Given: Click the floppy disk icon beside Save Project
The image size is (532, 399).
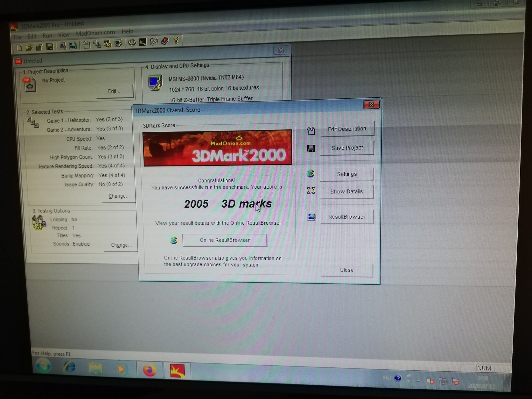Looking at the screenshot, I should point(311,149).
